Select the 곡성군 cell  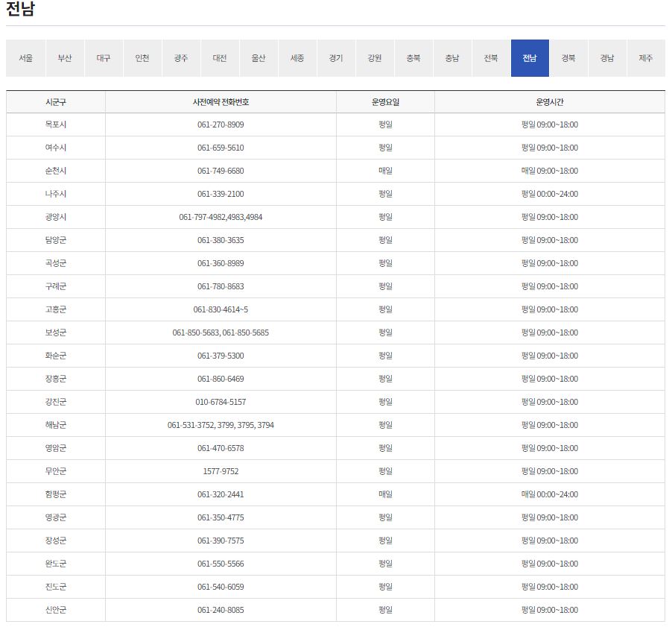point(56,264)
